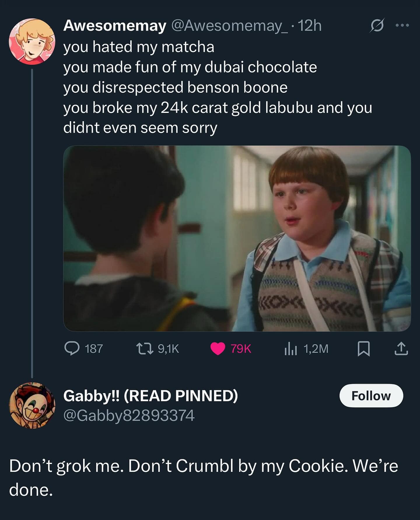View post analytics bar chart icon

290,349
